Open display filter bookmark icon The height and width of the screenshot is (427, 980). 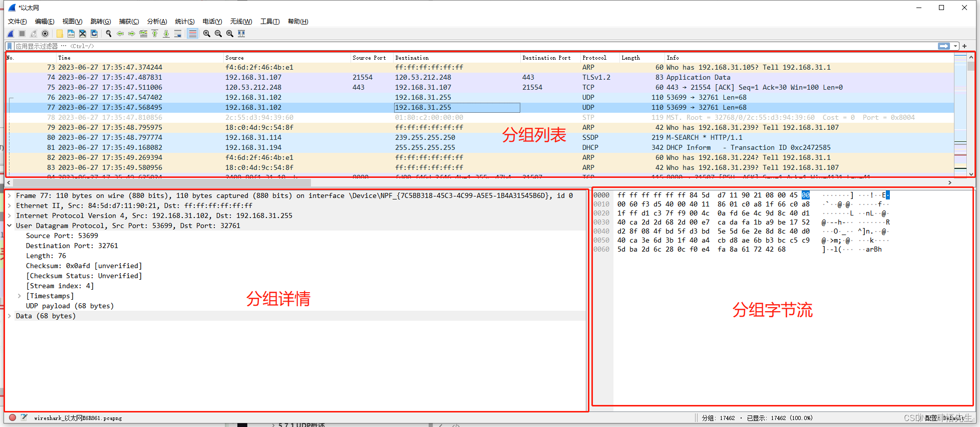[10, 46]
